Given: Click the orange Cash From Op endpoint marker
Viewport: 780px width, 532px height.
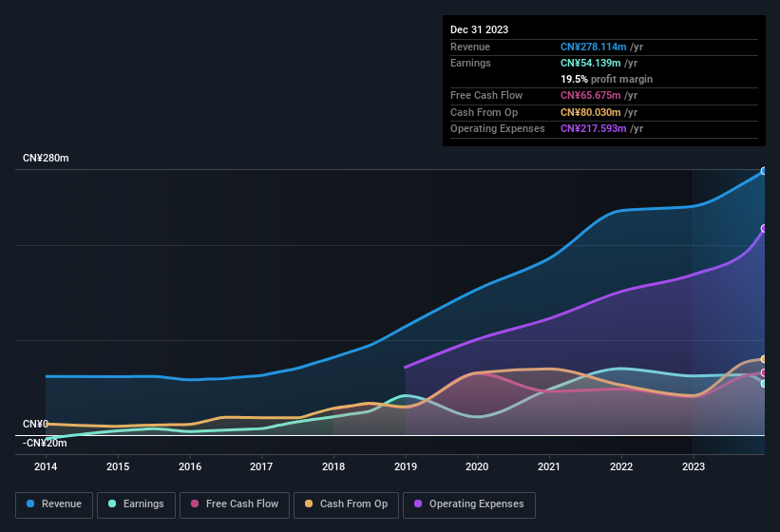Looking at the screenshot, I should [764, 359].
